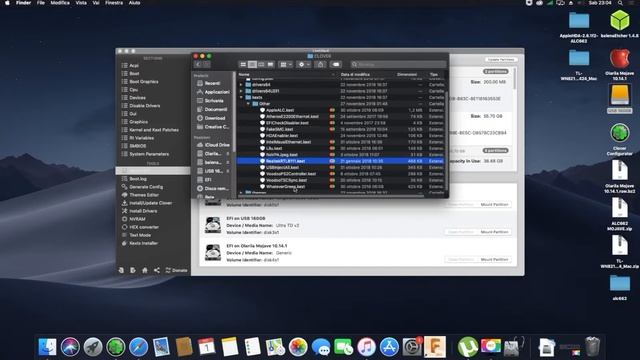Open the Cpu section
The height and width of the screenshot is (360, 640).
[133, 89]
